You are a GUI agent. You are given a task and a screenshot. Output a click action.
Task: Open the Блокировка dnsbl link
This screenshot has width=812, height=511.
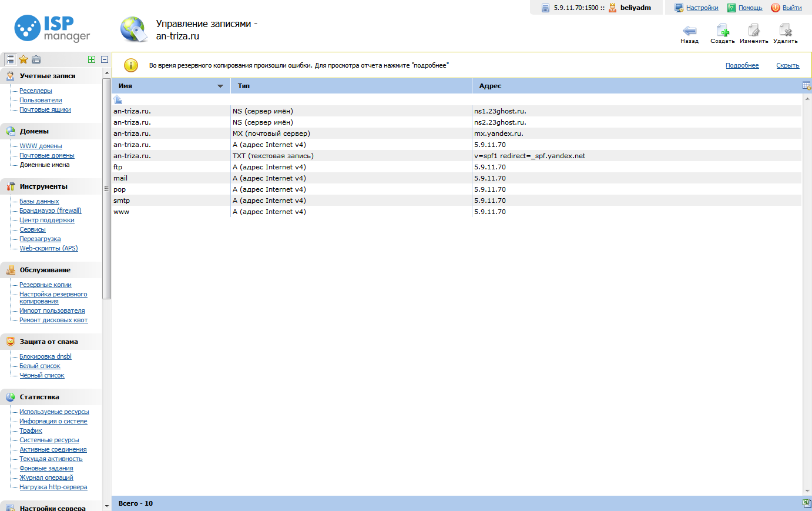click(x=45, y=356)
